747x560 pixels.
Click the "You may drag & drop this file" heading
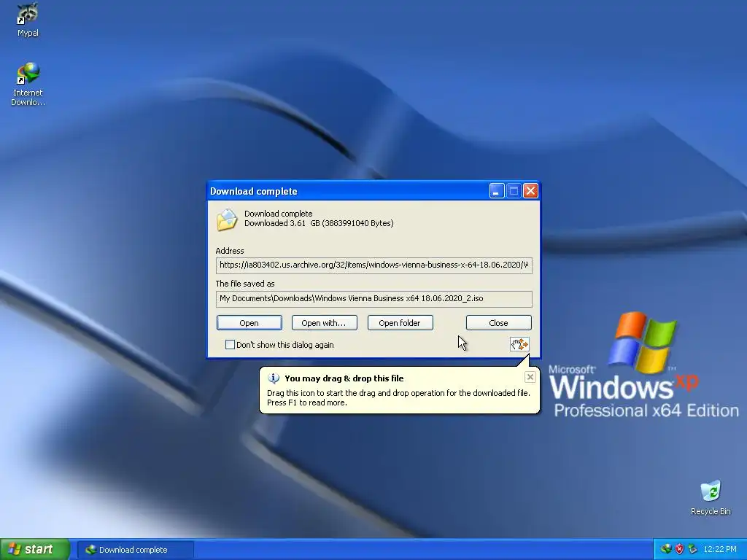coord(344,378)
